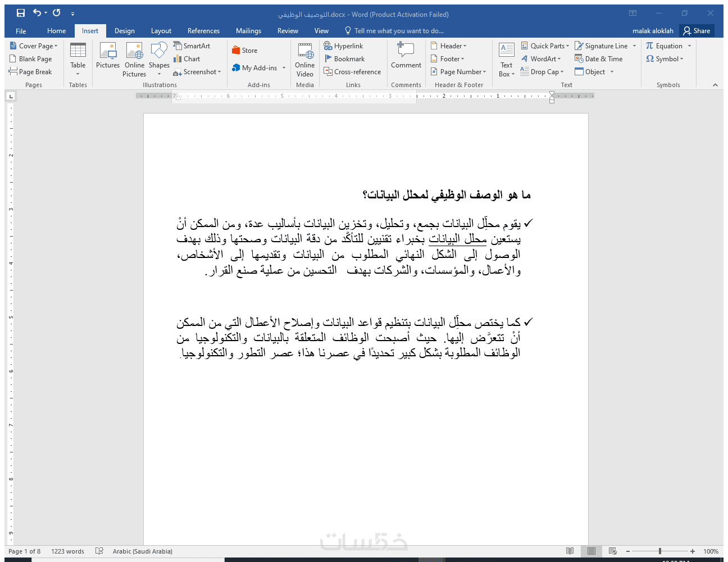Switch to Print Layout view
This screenshot has height=562, width=728.
coord(591,551)
